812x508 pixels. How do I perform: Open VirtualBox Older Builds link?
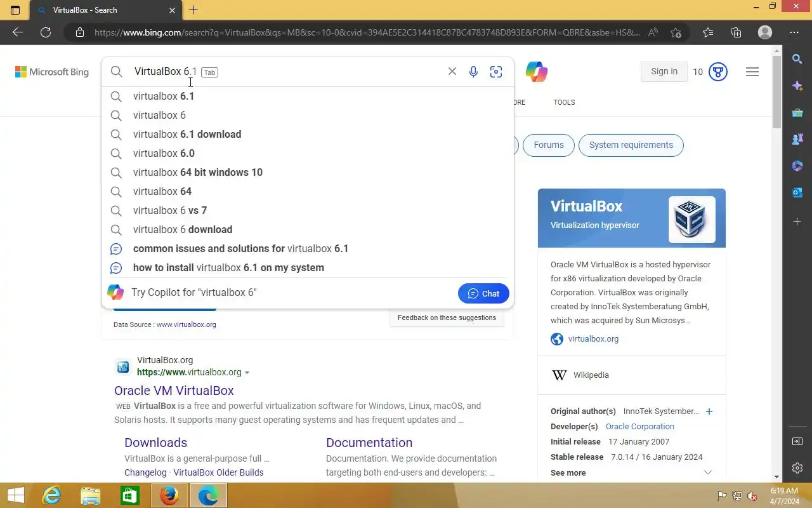(218, 472)
